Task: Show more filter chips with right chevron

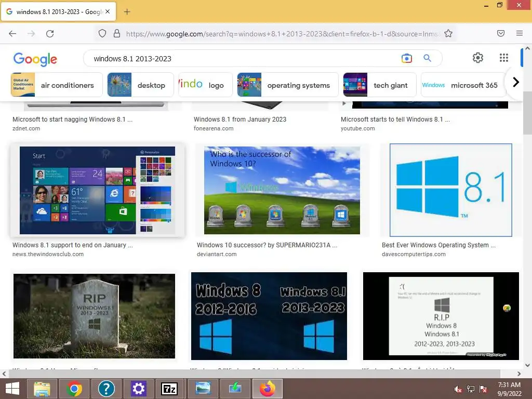Action: (516, 82)
